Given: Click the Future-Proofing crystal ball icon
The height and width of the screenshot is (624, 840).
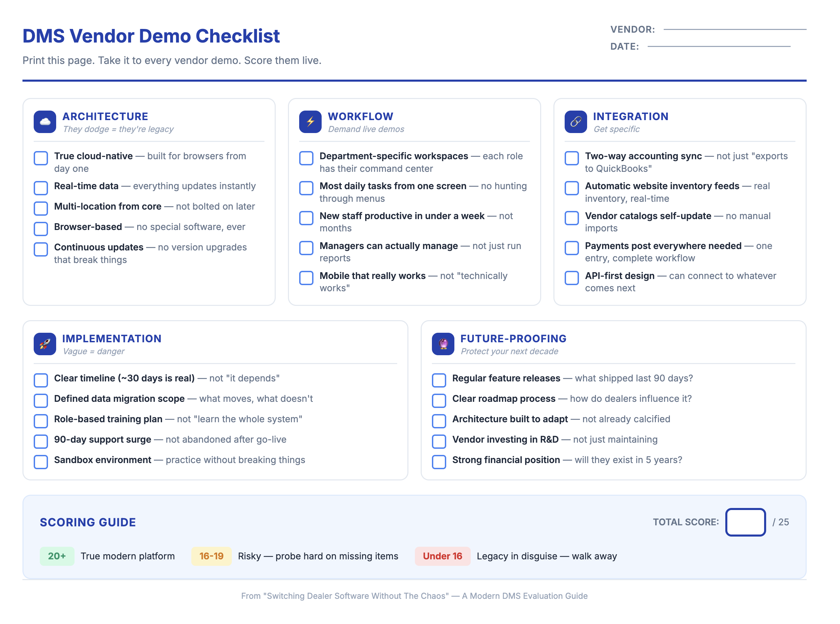Looking at the screenshot, I should [x=442, y=344].
